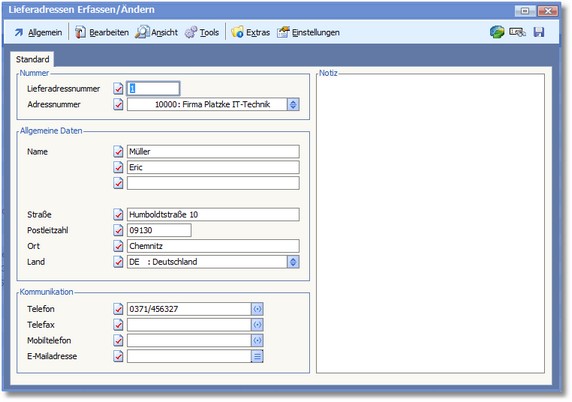This screenshot has height=402, width=572.
Task: Toggle the checkbox beside Lieferadressnummer
Action: tap(118, 89)
